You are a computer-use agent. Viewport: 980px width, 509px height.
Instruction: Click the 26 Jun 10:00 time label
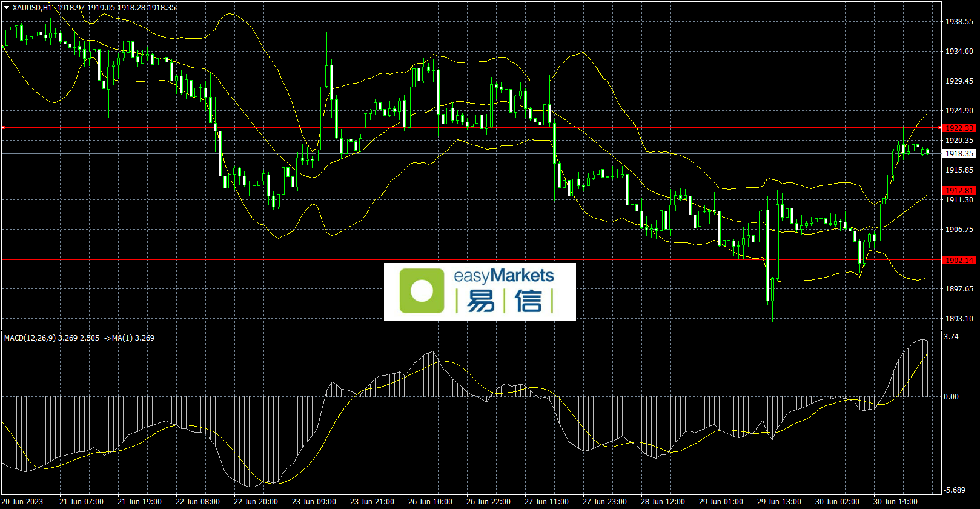(x=430, y=502)
